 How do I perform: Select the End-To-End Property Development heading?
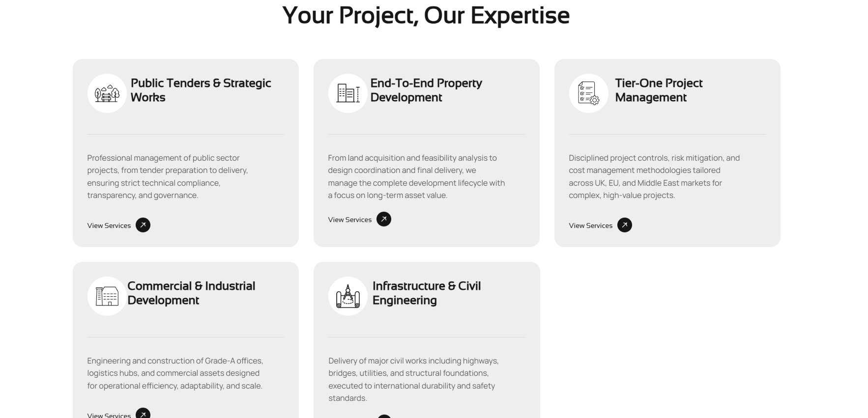point(426,90)
